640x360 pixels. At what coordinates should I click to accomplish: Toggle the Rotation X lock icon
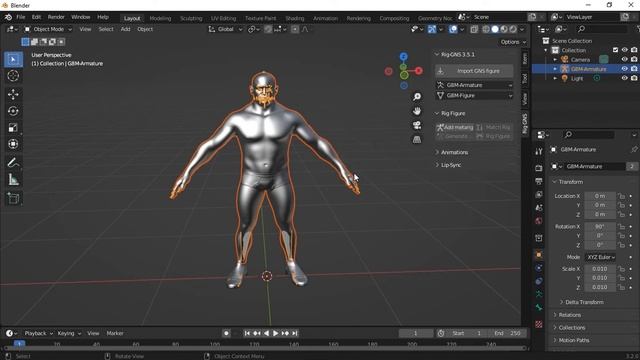click(x=621, y=227)
